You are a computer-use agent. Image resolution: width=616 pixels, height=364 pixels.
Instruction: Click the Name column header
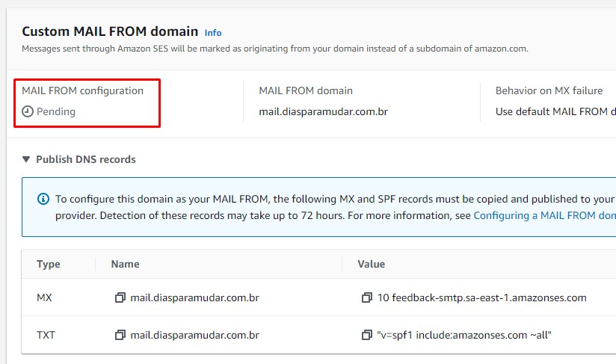click(126, 264)
